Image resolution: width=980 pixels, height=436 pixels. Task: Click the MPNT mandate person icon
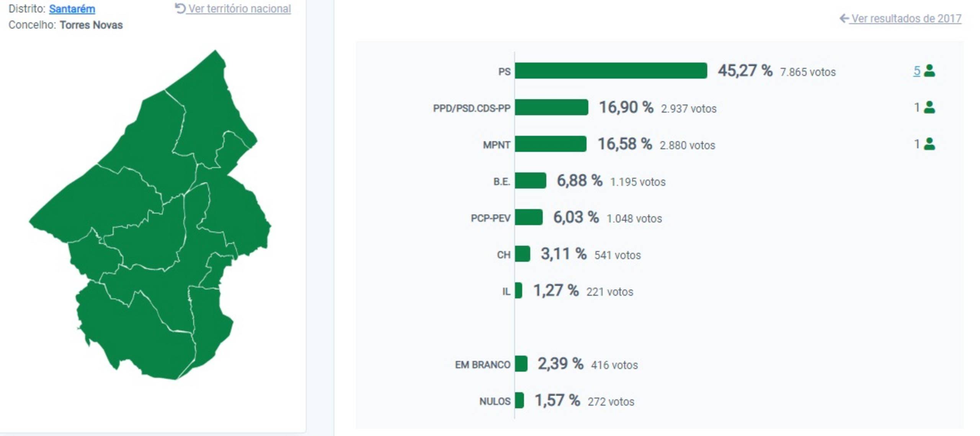(x=929, y=144)
